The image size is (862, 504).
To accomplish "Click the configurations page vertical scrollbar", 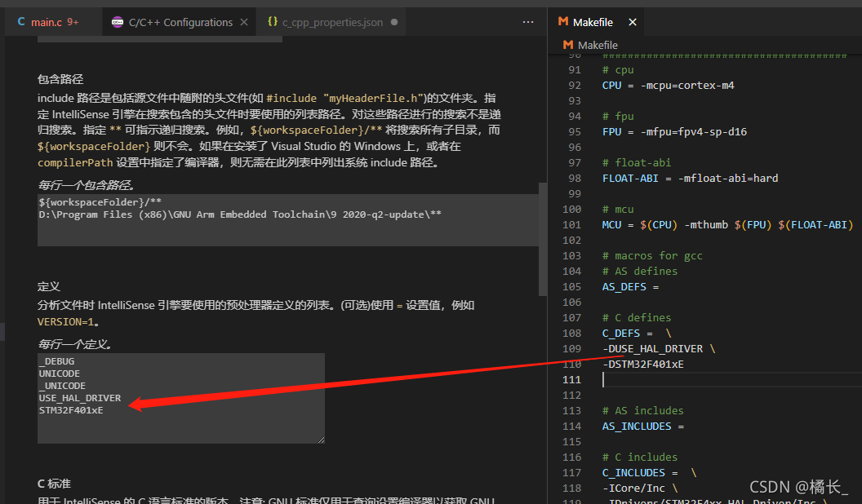I will coord(543,239).
